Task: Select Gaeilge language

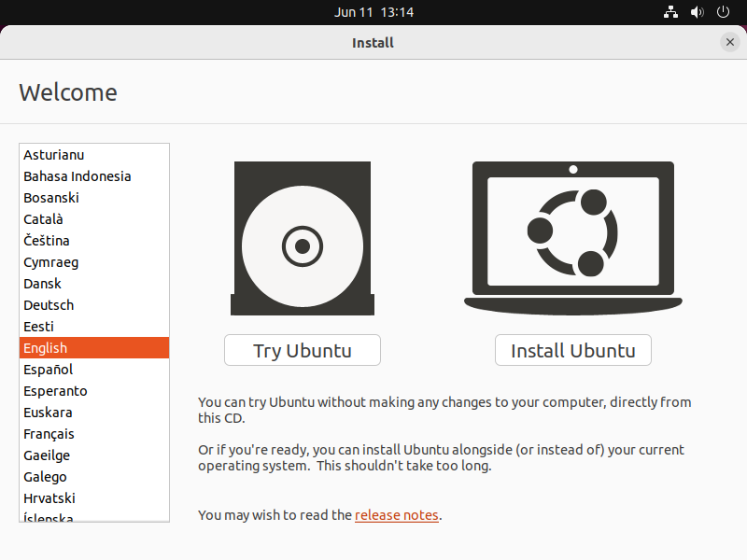Action: 94,455
